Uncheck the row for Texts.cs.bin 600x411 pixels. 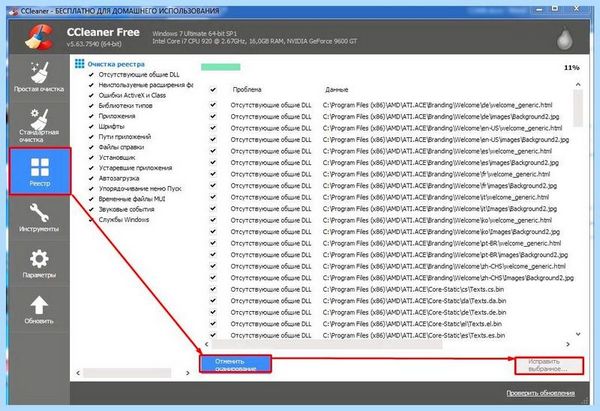(x=213, y=289)
